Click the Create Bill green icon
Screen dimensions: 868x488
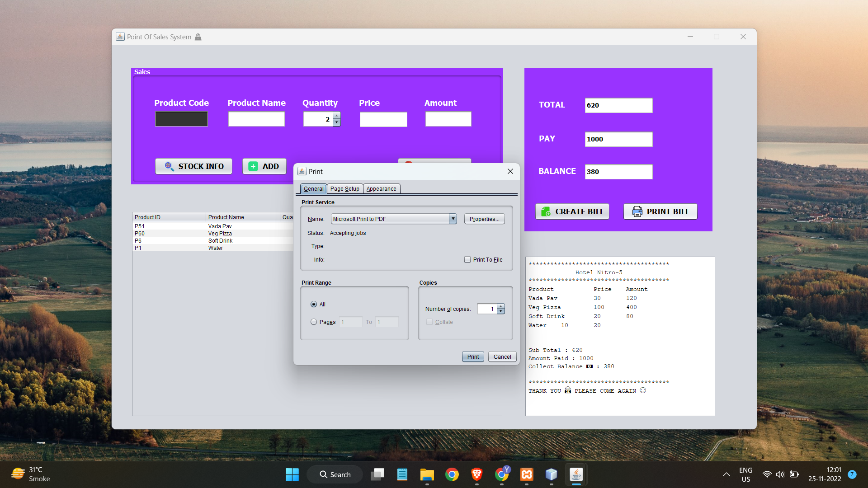pyautogui.click(x=546, y=211)
